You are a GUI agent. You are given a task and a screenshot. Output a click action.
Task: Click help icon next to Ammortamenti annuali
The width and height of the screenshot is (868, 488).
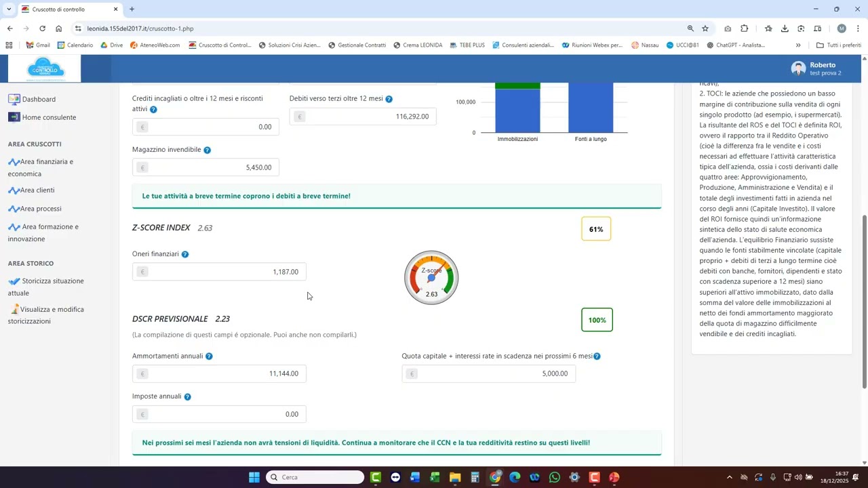(x=209, y=357)
